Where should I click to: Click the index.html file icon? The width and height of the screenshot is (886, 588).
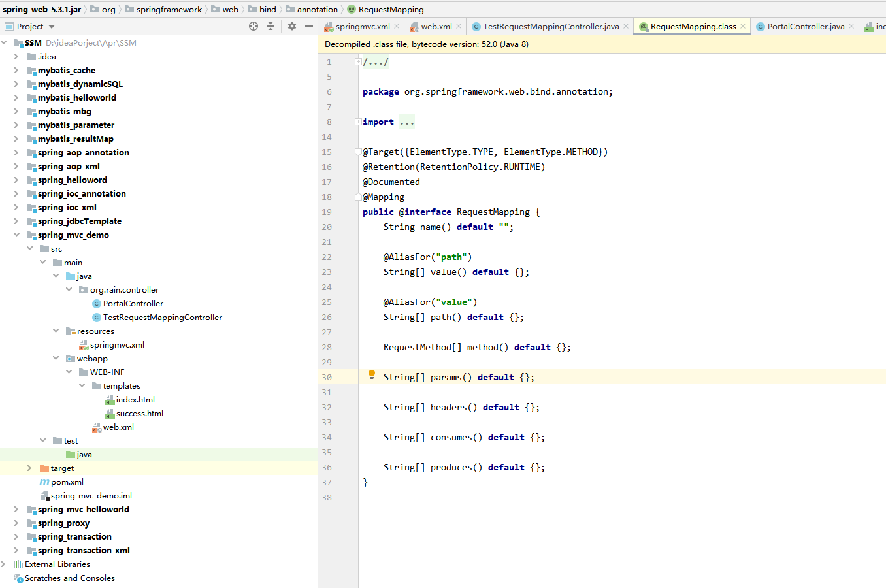pyautogui.click(x=110, y=400)
